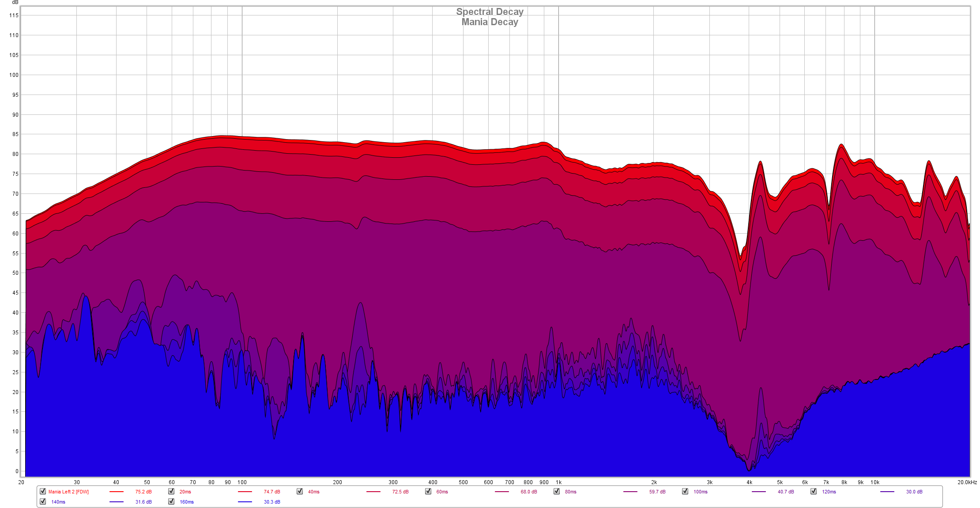Click the blue 160ms trace line swatch

click(x=245, y=502)
